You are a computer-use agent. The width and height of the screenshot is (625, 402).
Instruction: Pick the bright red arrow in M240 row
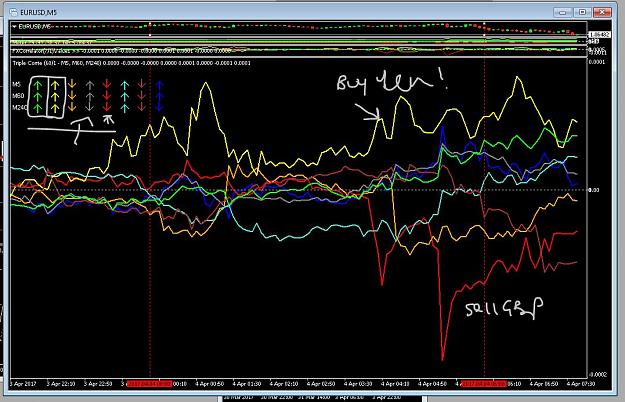pyautogui.click(x=107, y=107)
